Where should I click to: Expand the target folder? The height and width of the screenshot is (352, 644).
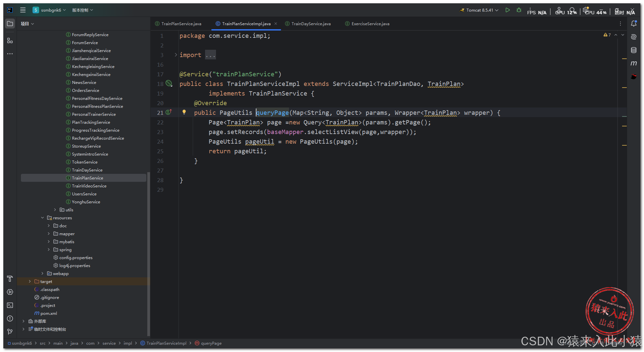[30, 281]
